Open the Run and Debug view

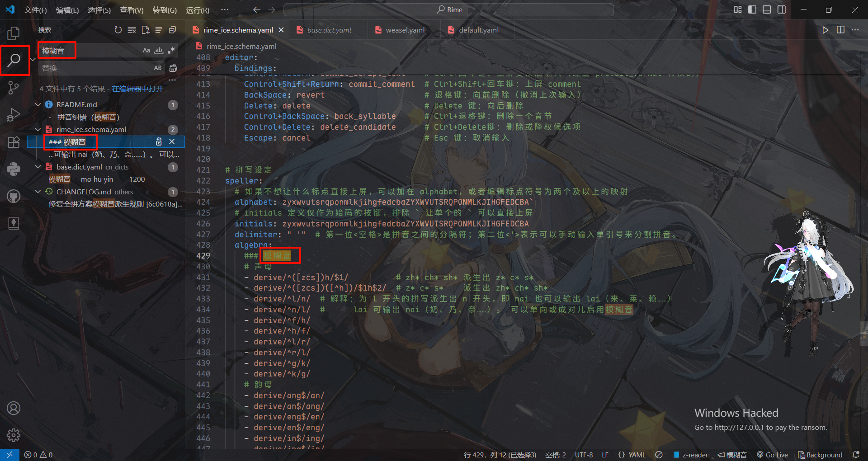pos(14,115)
